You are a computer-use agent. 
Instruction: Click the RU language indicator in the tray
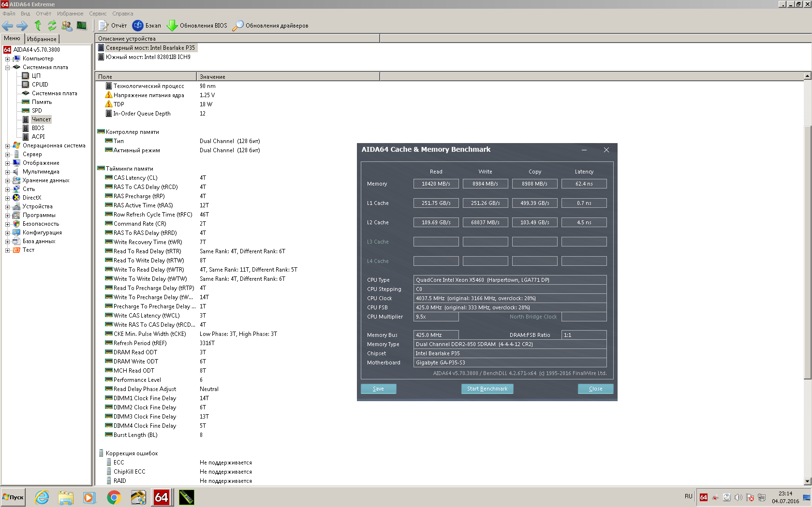[689, 496]
